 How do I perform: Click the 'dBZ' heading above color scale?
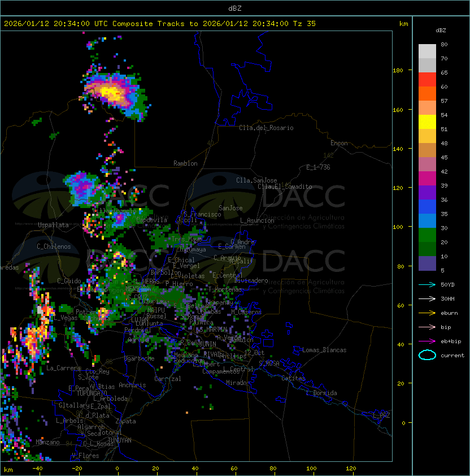(x=441, y=31)
